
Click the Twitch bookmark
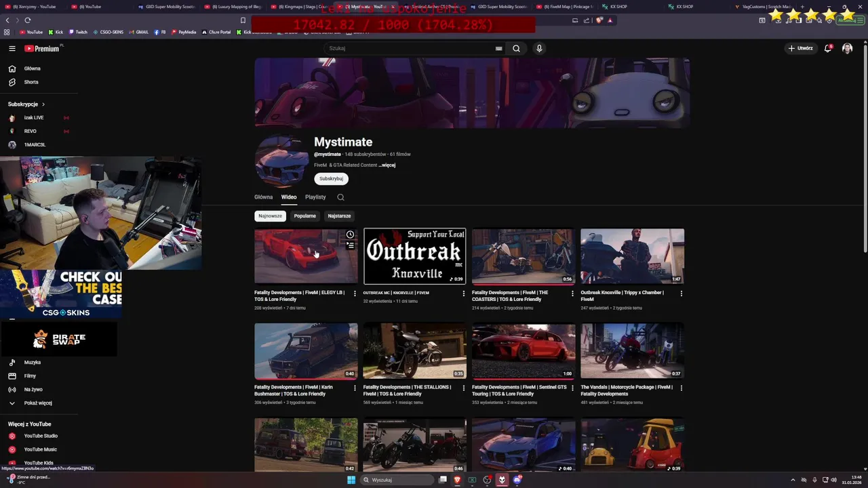(78, 32)
